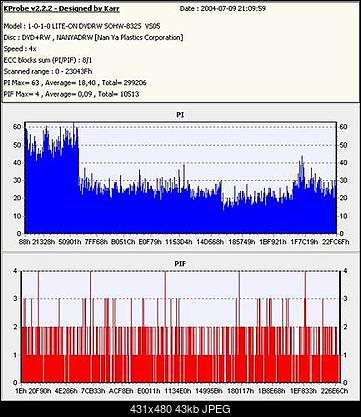Select the PIF Max= 4 statistics line
This screenshot has height=417, width=361.
pos(71,94)
